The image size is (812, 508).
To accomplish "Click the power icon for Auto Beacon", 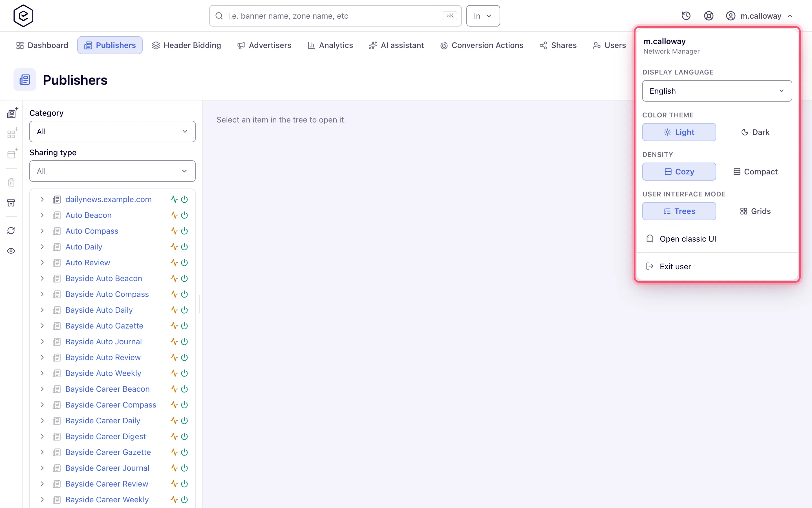I will click(x=184, y=215).
